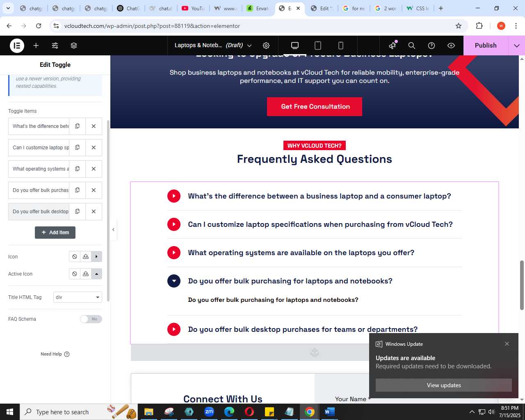Switch to desktop responsive view
The height and width of the screenshot is (420, 525).
click(295, 46)
